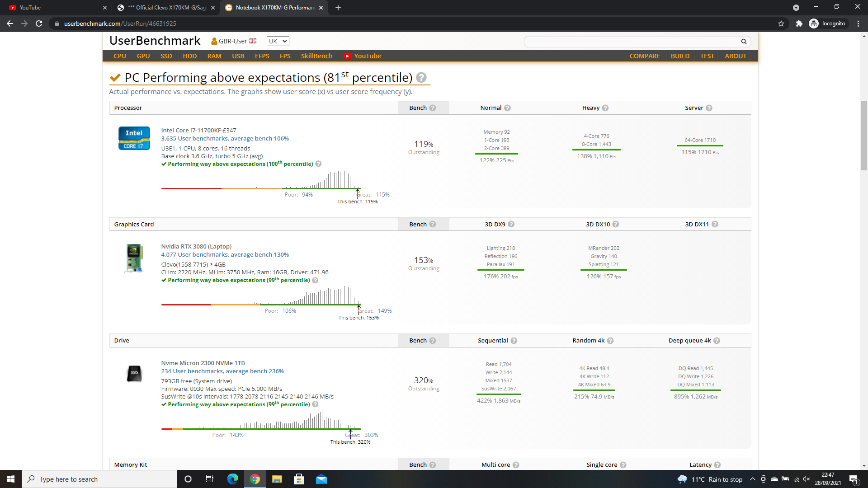Open Chrome three-dot menu
This screenshot has width=868, height=488.
point(858,23)
